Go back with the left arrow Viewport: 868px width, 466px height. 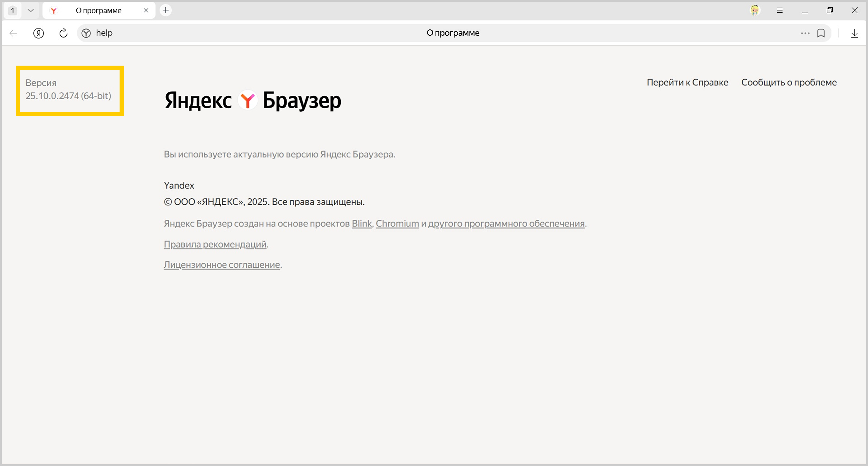tap(13, 33)
